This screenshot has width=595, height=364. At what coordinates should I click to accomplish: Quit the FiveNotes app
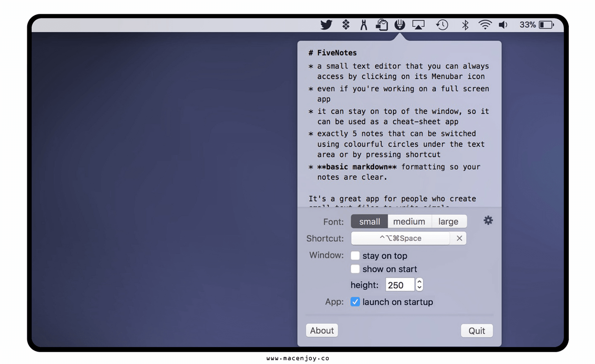point(477,331)
